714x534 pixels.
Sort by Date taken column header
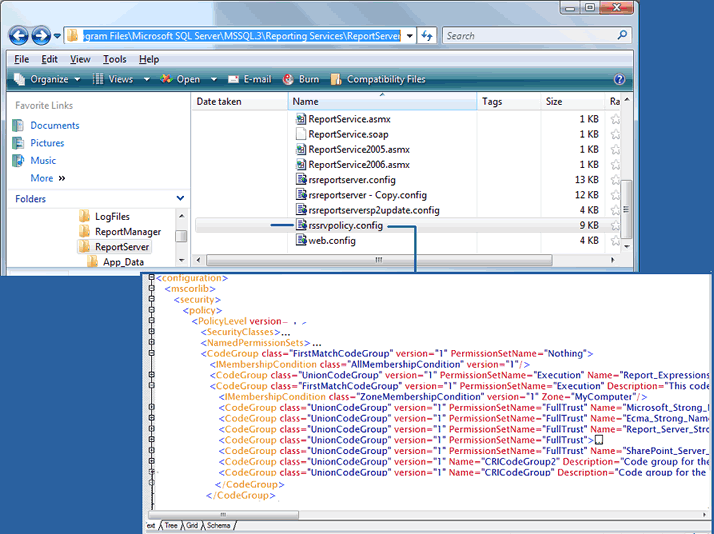219,102
